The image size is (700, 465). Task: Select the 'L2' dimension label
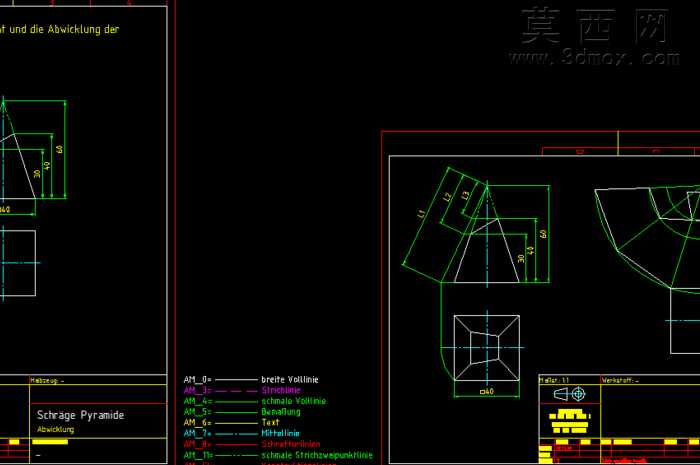click(x=447, y=197)
